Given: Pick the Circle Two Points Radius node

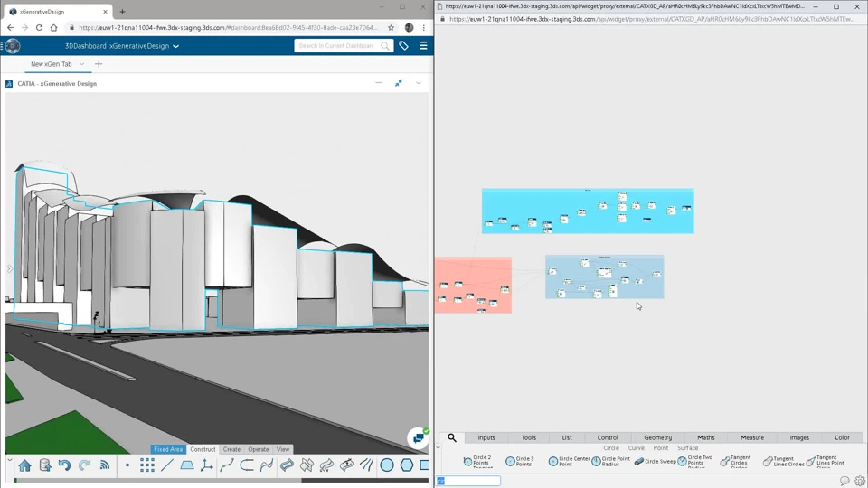Looking at the screenshot, I should (695, 461).
